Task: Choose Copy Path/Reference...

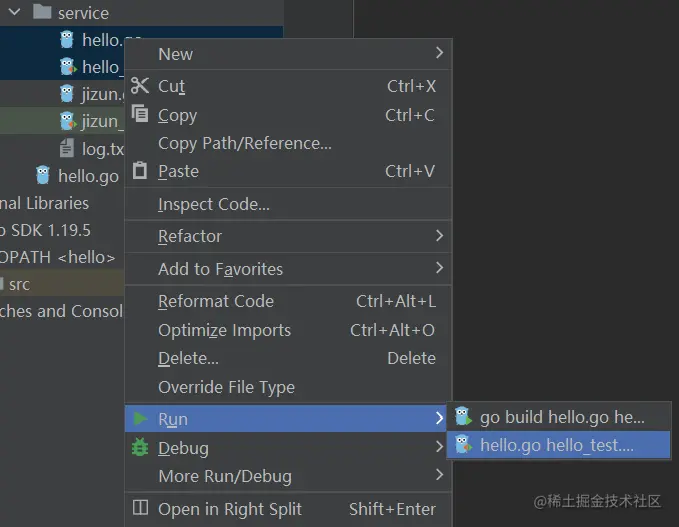Action: tap(288, 143)
